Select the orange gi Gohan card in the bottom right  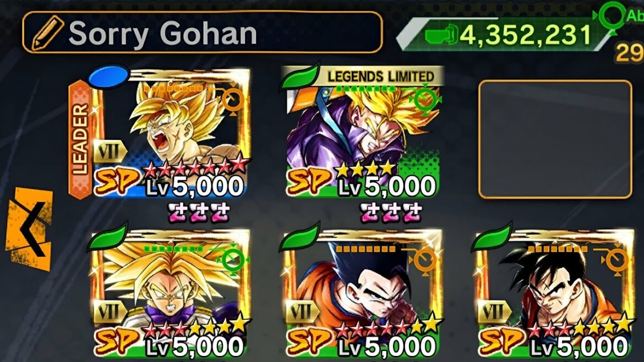(554, 293)
